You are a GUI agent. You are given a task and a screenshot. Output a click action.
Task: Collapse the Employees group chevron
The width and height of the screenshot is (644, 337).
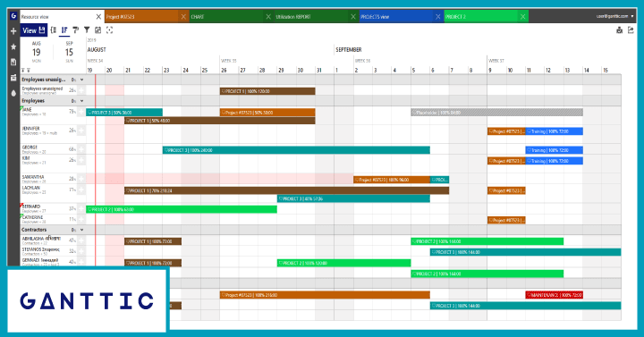coord(81,101)
